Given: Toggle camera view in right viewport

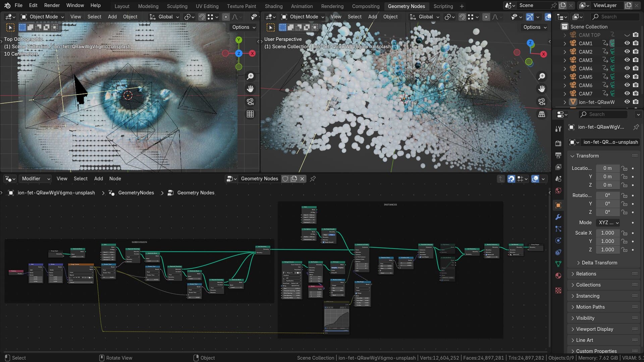Looking at the screenshot, I should [542, 102].
